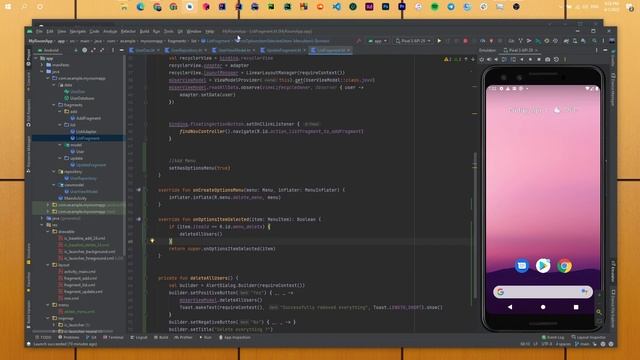Open Microsoft Edge from the Windows taskbar
This screenshot has height=360, width=640.
click(x=140, y=7)
